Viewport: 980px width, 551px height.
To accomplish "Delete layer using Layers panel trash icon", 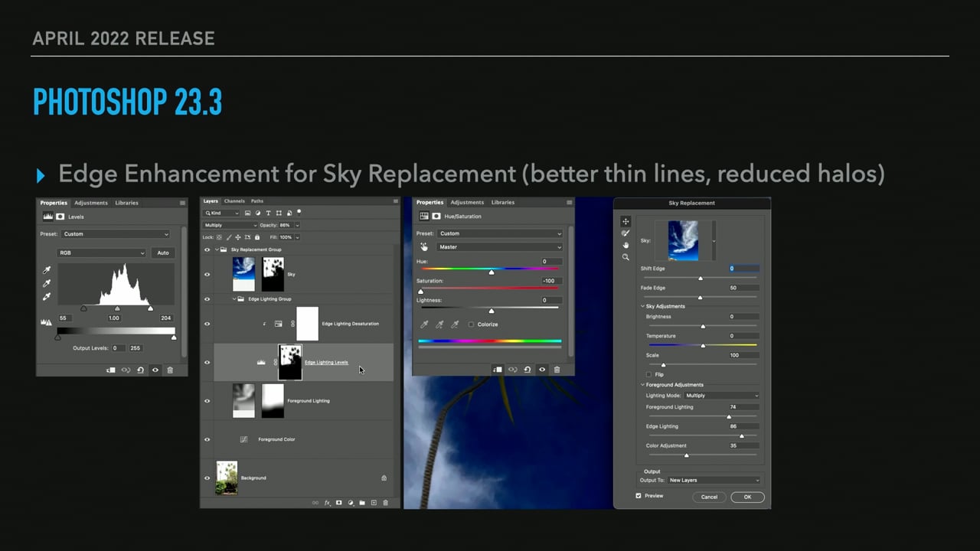I will click(385, 503).
